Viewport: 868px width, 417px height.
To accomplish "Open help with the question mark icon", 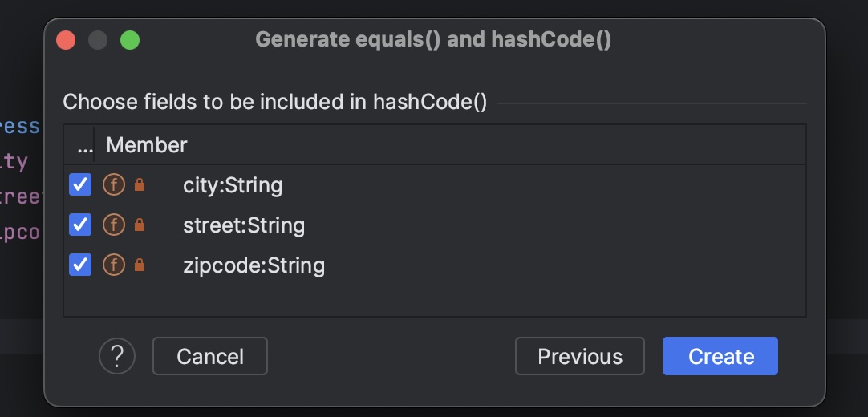I will click(117, 356).
